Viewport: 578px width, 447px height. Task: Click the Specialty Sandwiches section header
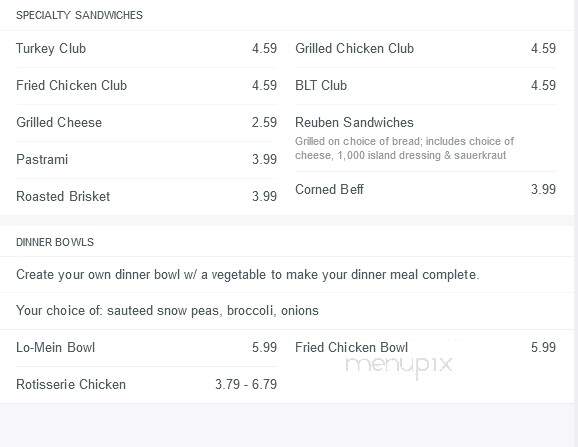(x=79, y=15)
